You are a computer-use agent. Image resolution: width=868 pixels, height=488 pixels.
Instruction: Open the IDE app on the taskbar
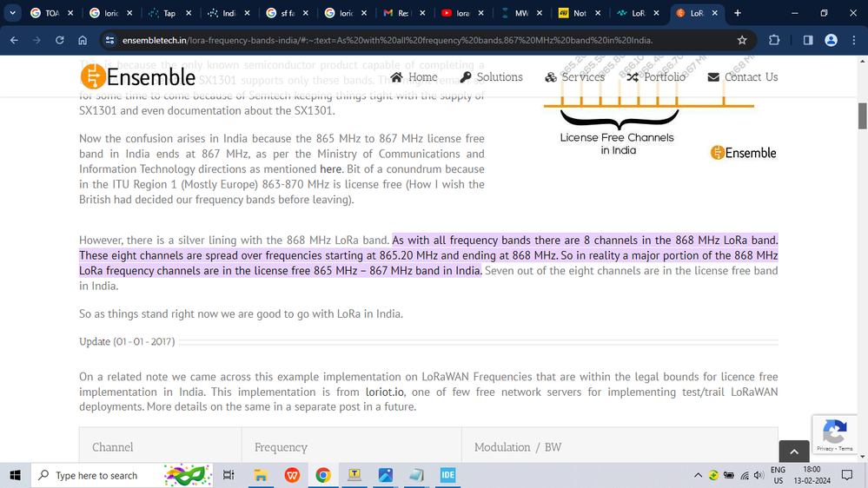[x=447, y=475]
